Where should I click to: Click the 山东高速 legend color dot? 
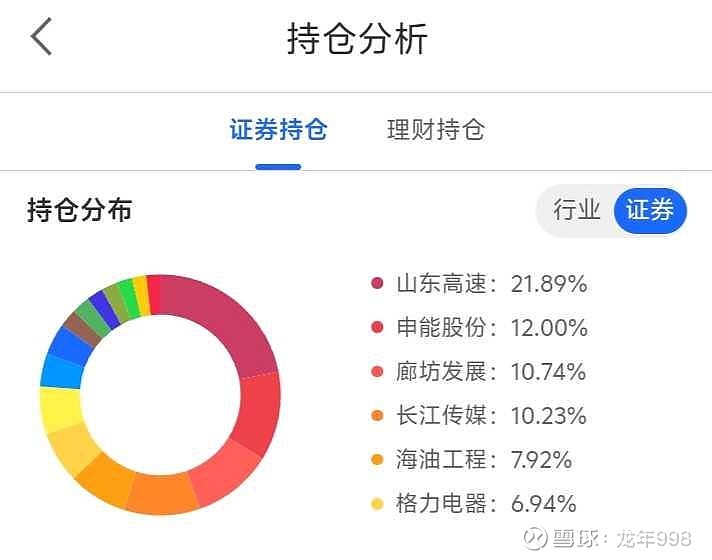click(377, 284)
